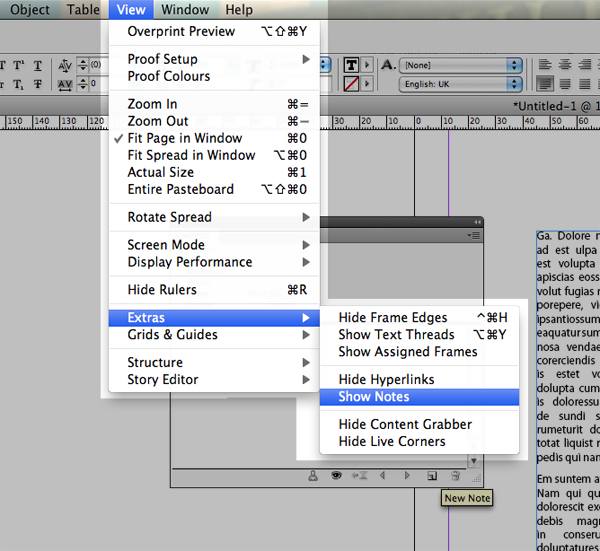Toggle note visibility with the eye icon
The image size is (600, 551).
click(x=336, y=476)
